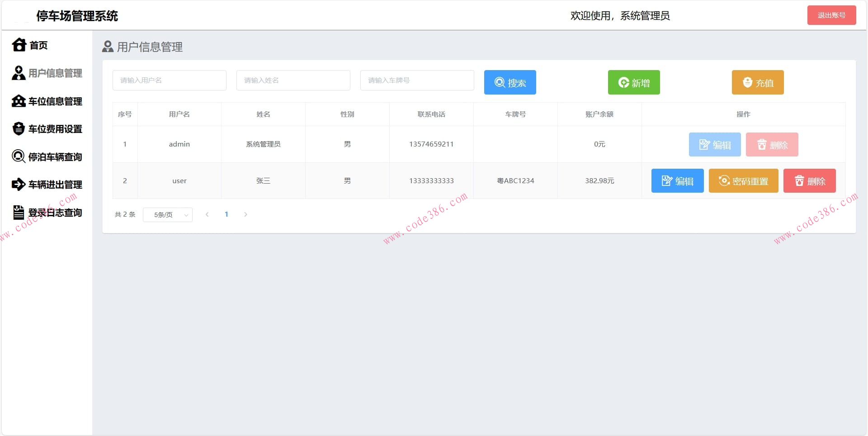868x436 pixels.
Task: Select page number 1 in pagination
Action: (x=226, y=214)
